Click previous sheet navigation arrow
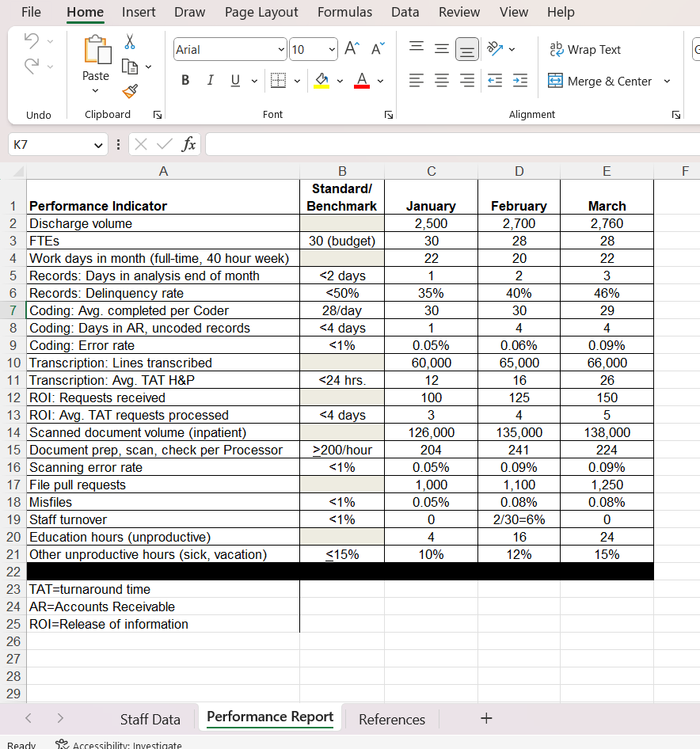The height and width of the screenshot is (749, 700). click(29, 718)
